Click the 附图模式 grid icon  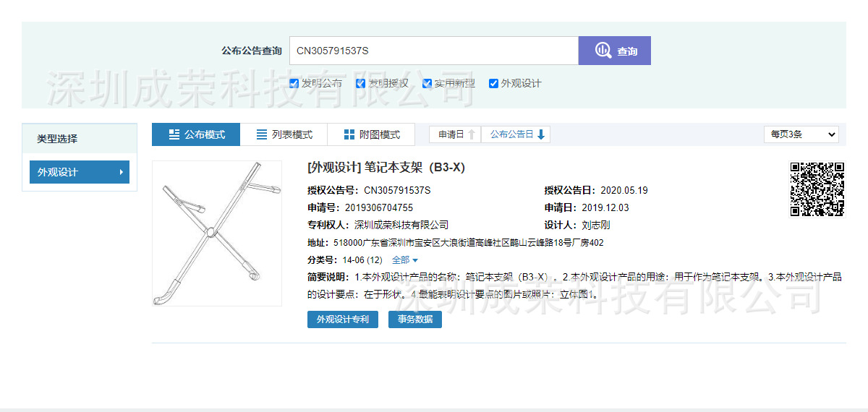(349, 134)
